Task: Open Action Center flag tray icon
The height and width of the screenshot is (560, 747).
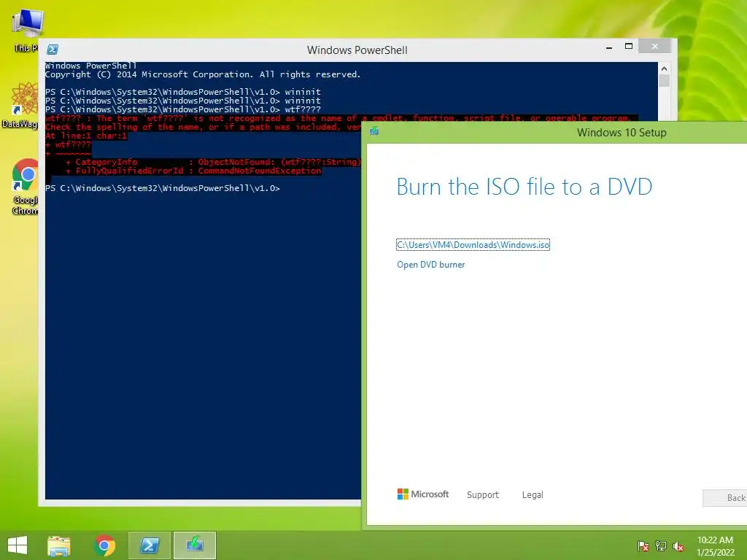Action: [x=643, y=546]
